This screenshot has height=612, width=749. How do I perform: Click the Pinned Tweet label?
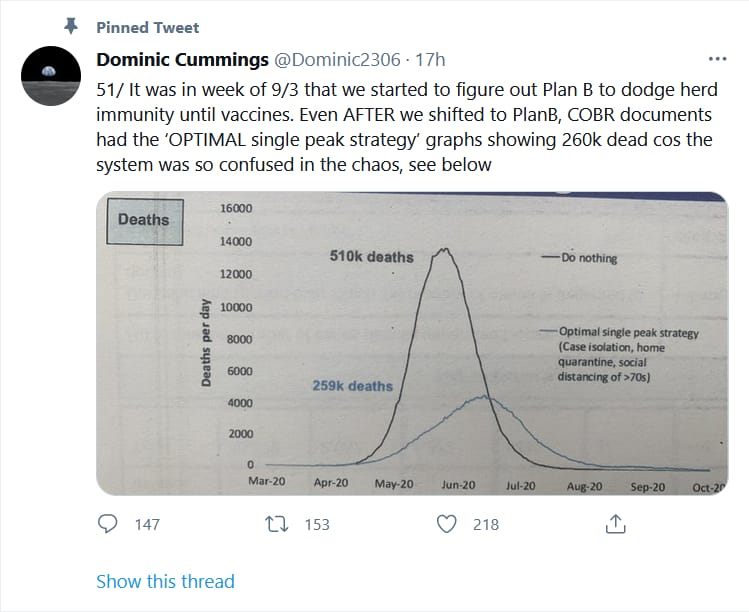(x=148, y=28)
